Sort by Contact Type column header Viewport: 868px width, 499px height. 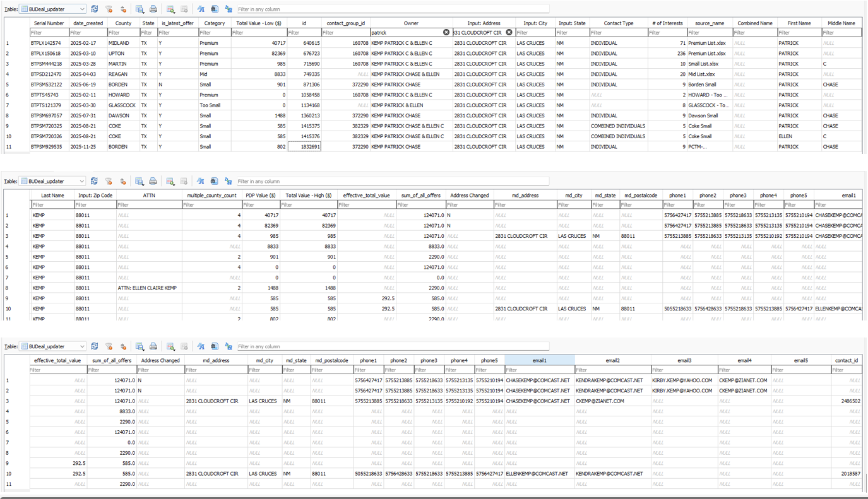pos(619,23)
